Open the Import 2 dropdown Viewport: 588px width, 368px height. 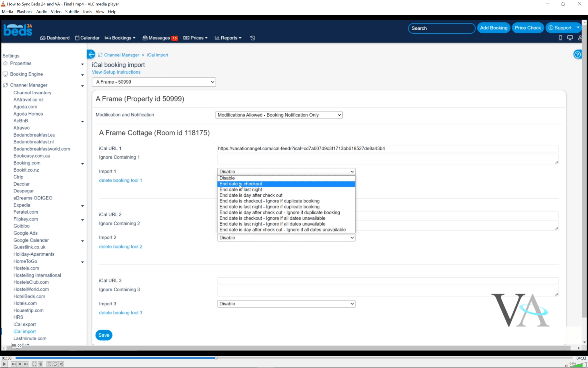point(286,238)
